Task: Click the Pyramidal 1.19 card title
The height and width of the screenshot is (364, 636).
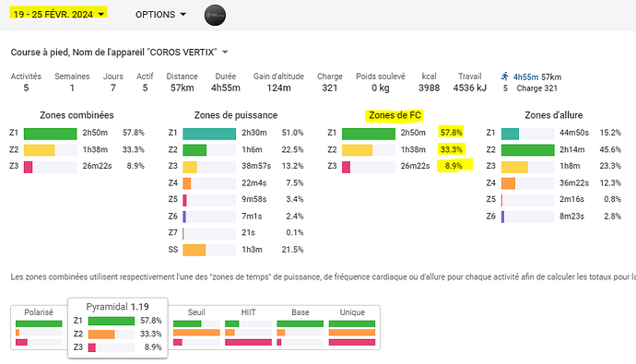Action: pos(118,307)
